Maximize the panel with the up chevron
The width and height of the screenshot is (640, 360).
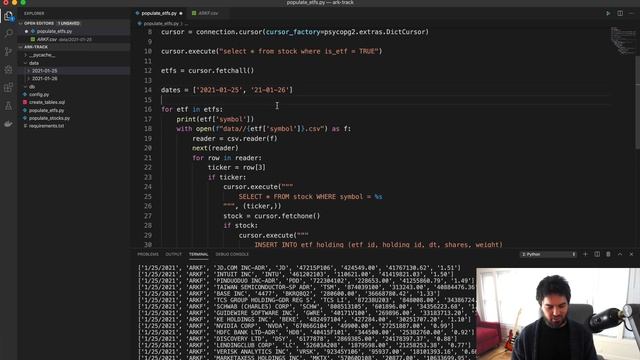[620, 254]
